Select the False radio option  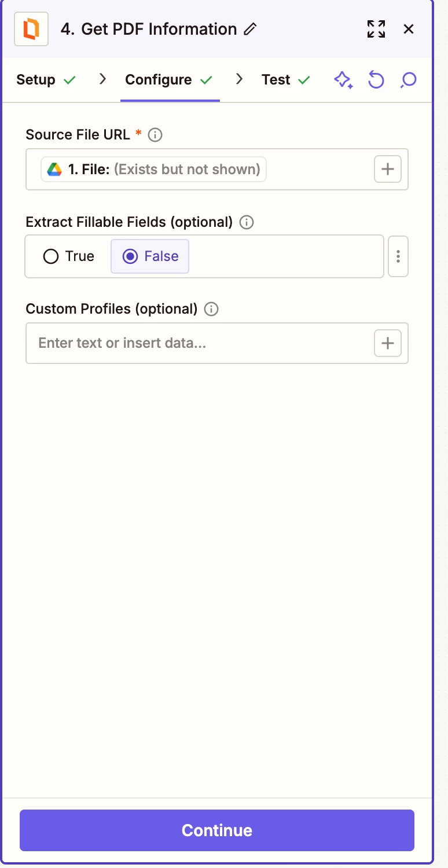pos(150,256)
